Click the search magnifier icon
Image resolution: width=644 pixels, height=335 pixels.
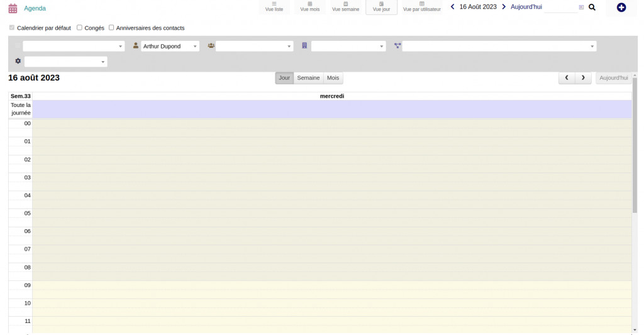pyautogui.click(x=592, y=7)
